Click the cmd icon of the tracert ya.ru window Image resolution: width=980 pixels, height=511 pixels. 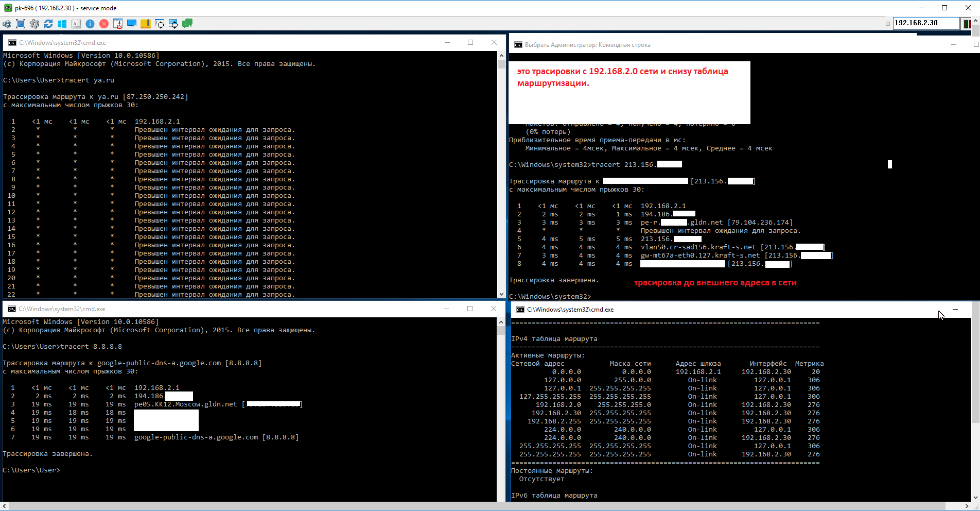click(x=12, y=43)
